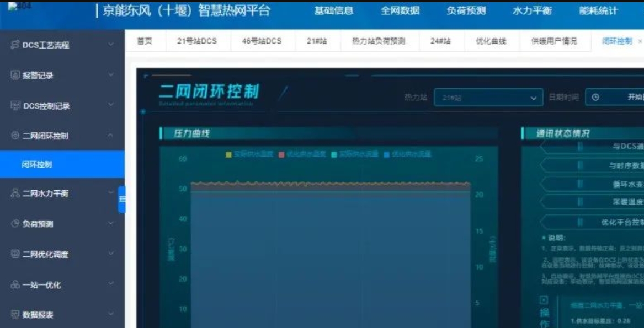Viewport: 644px width, 328px height.
Task: Expand the 报警记录 chevron
Action: (x=110, y=75)
